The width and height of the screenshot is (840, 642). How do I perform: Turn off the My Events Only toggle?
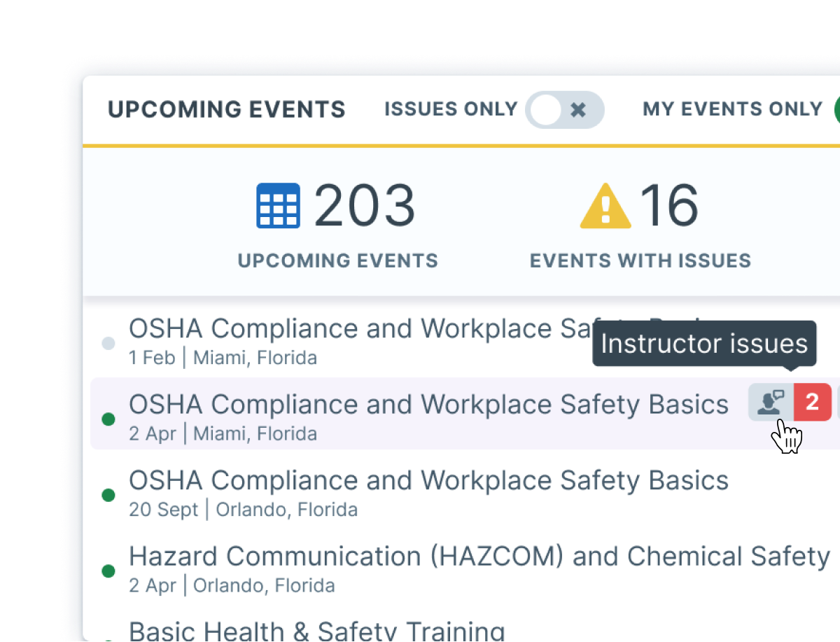836,109
